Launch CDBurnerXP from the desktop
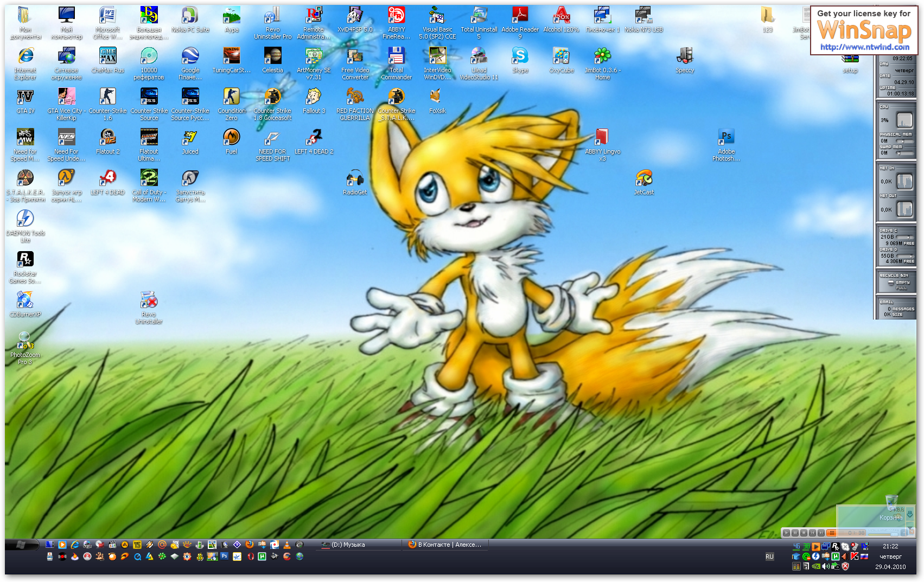 coord(26,304)
